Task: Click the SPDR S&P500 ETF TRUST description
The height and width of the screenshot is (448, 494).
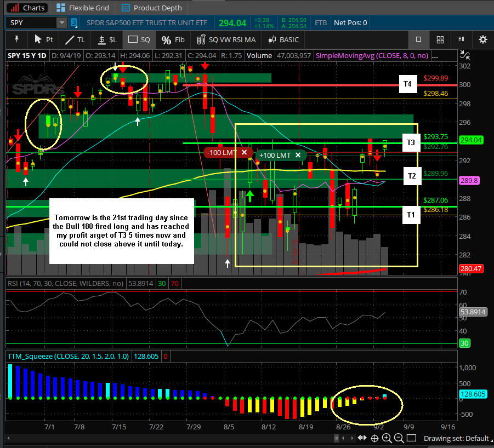Action: 147,22
